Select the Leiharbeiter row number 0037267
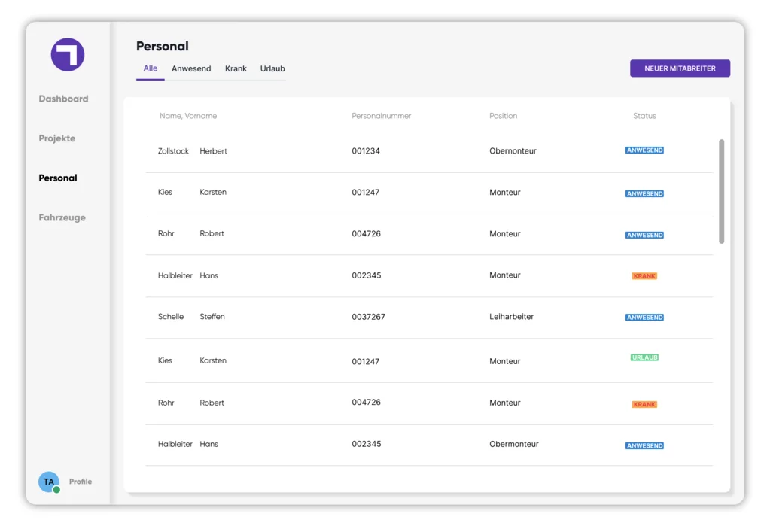 point(429,317)
